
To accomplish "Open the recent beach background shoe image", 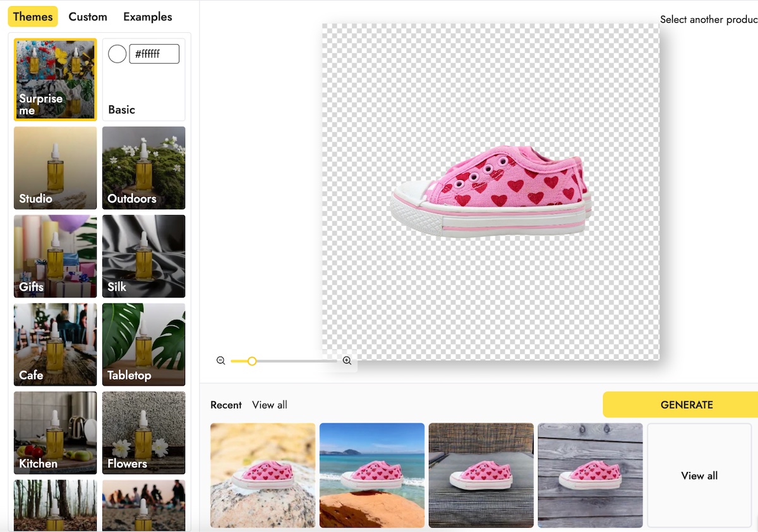I will (372, 475).
